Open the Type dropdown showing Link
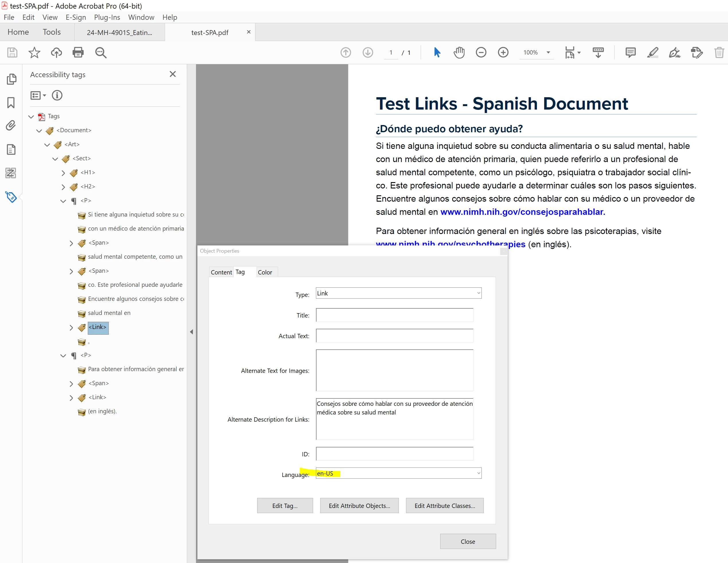 pyautogui.click(x=398, y=293)
